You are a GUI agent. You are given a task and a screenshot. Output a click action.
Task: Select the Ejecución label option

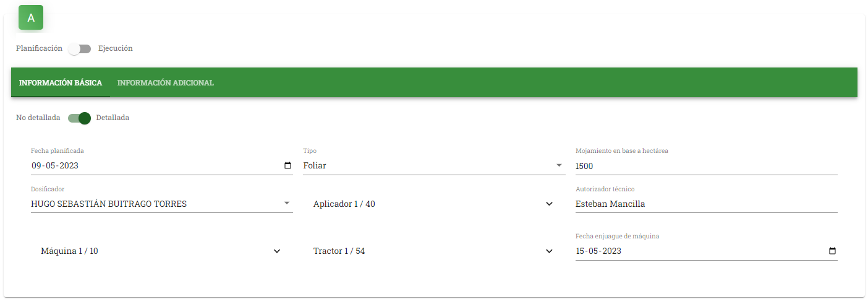116,48
